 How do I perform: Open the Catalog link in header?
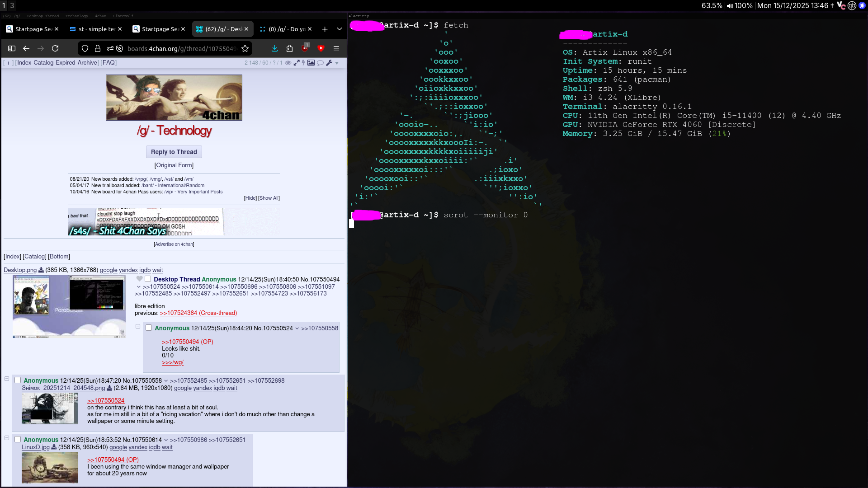[x=43, y=63]
